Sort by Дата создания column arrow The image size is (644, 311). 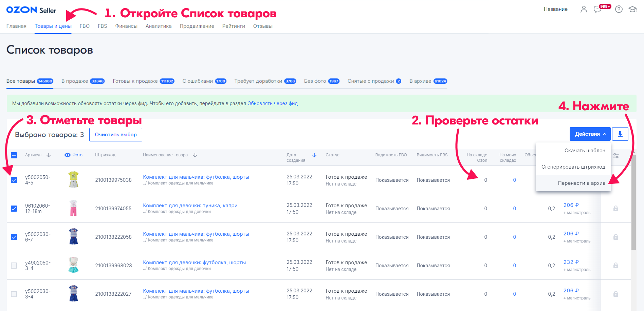point(314,155)
